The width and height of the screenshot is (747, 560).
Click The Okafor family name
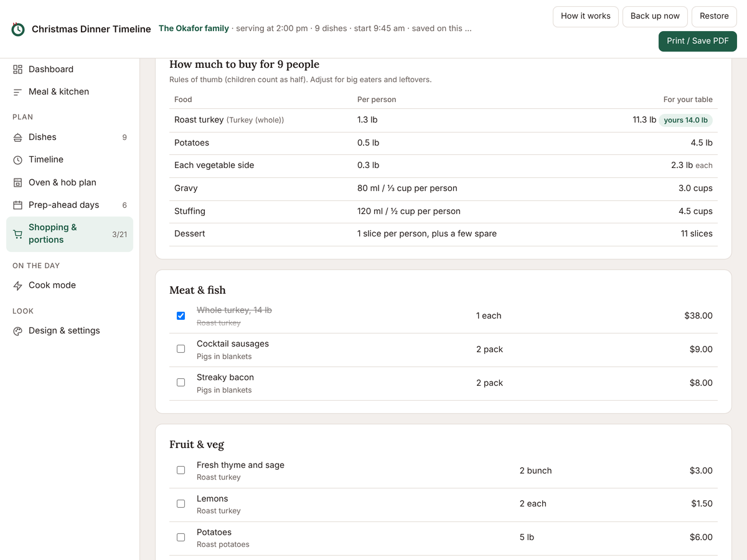click(x=194, y=29)
